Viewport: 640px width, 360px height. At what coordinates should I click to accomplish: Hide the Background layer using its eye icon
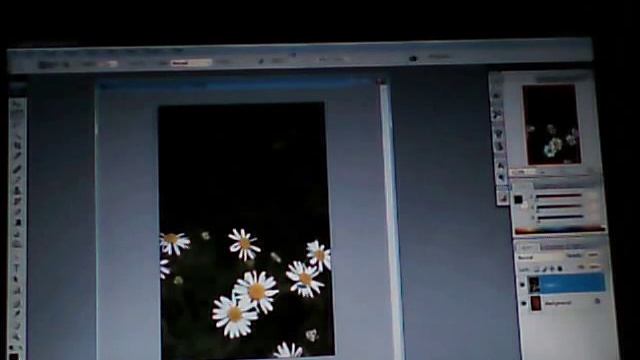coord(524,303)
